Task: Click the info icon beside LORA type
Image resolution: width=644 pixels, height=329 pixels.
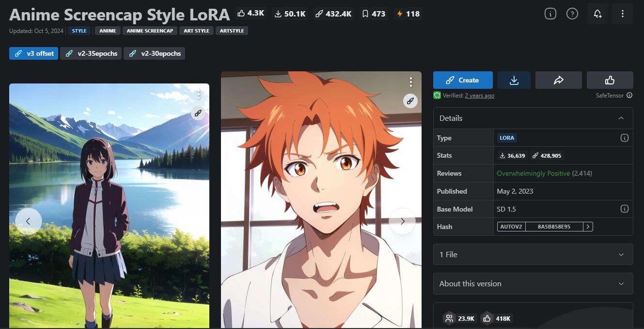Action: click(x=624, y=138)
